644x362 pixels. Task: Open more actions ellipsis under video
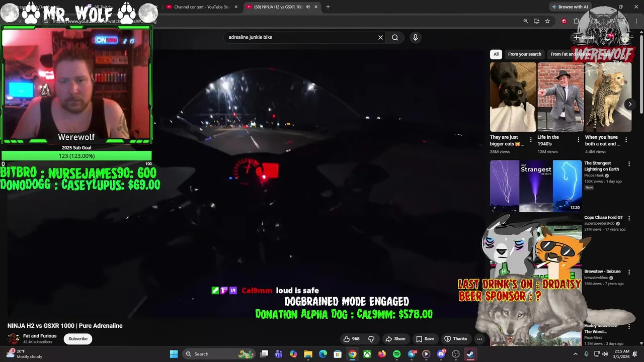479,339
